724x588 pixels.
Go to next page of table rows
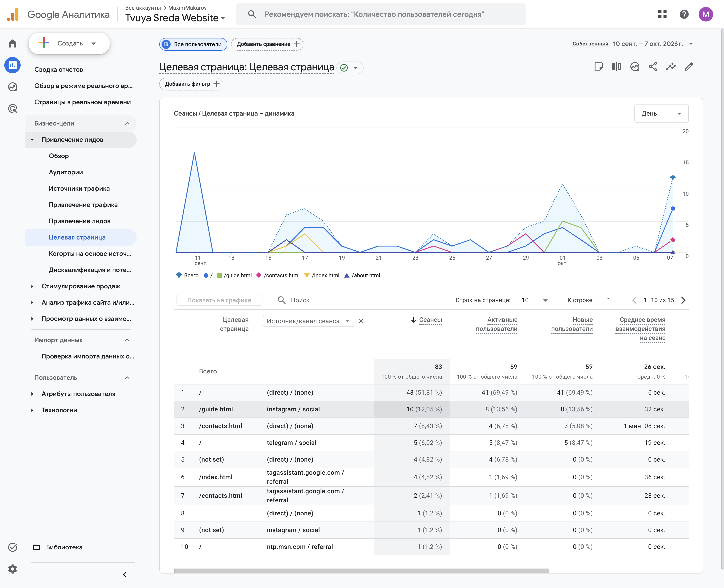coord(683,300)
